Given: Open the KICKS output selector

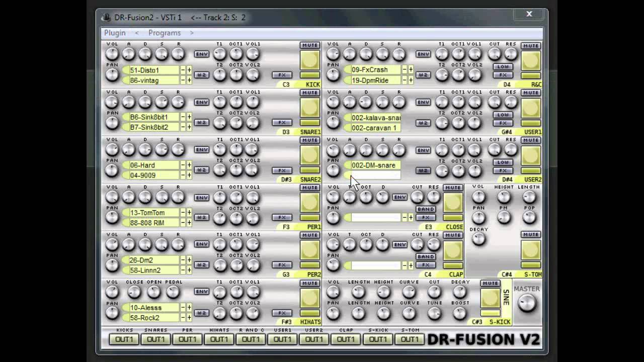Looking at the screenshot, I should point(124,339).
